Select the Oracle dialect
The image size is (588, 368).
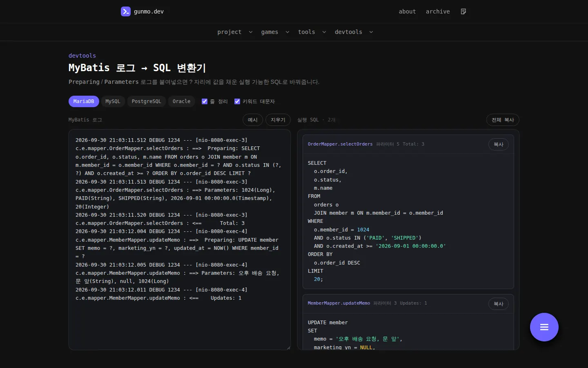181,101
